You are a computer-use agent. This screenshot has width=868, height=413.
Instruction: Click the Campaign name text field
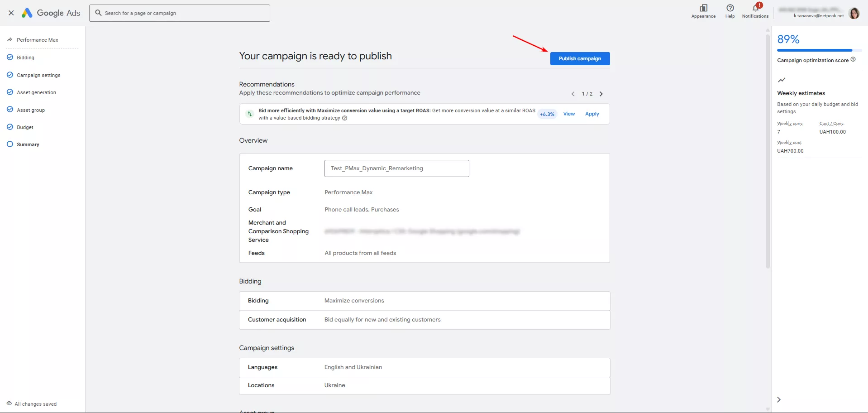coord(396,168)
